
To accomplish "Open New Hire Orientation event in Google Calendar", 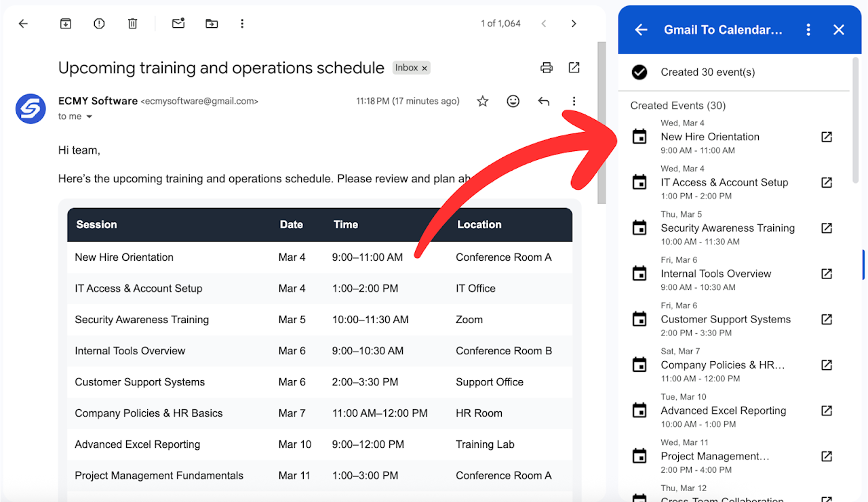I will point(827,136).
